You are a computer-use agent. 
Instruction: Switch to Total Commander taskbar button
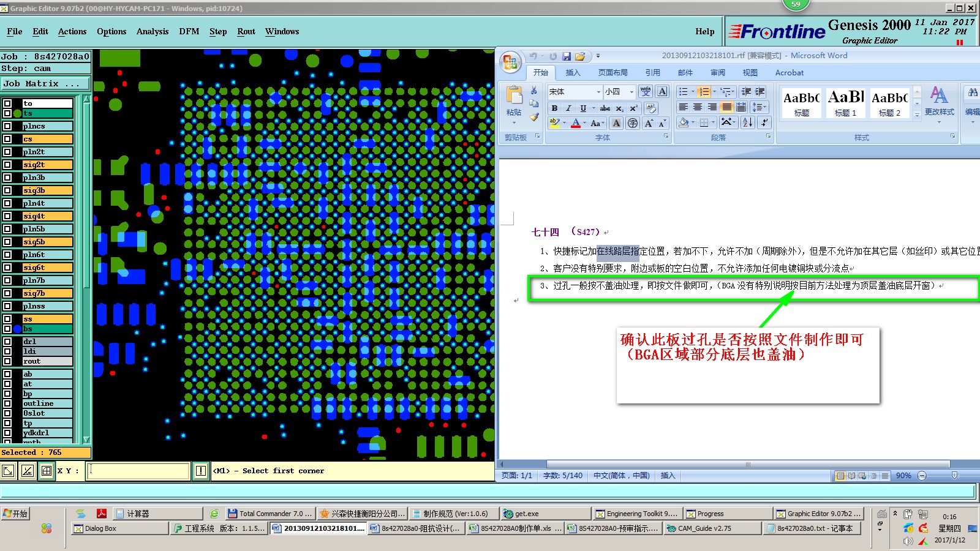[x=269, y=514]
